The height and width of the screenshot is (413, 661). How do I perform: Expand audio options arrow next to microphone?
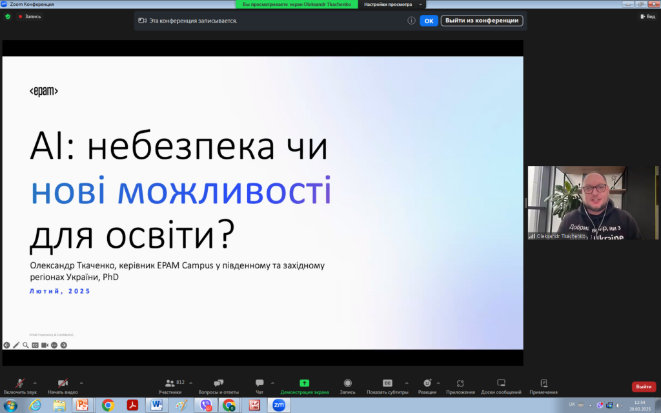35,380
